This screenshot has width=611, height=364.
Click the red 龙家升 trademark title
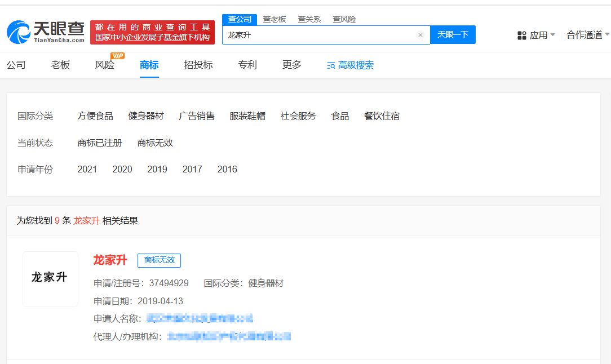(x=110, y=260)
